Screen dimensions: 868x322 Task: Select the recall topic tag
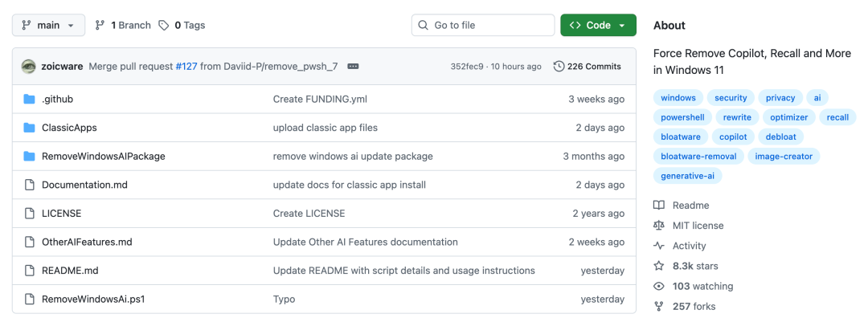837,117
